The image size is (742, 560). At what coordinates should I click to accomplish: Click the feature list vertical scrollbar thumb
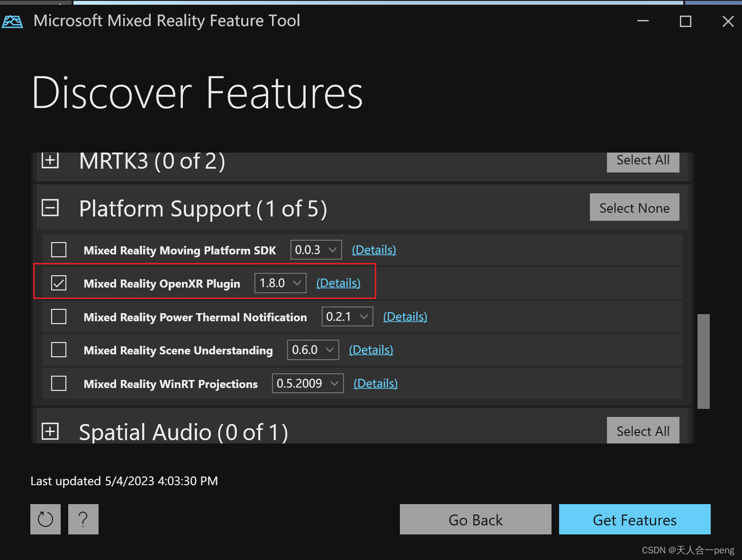coord(704,361)
